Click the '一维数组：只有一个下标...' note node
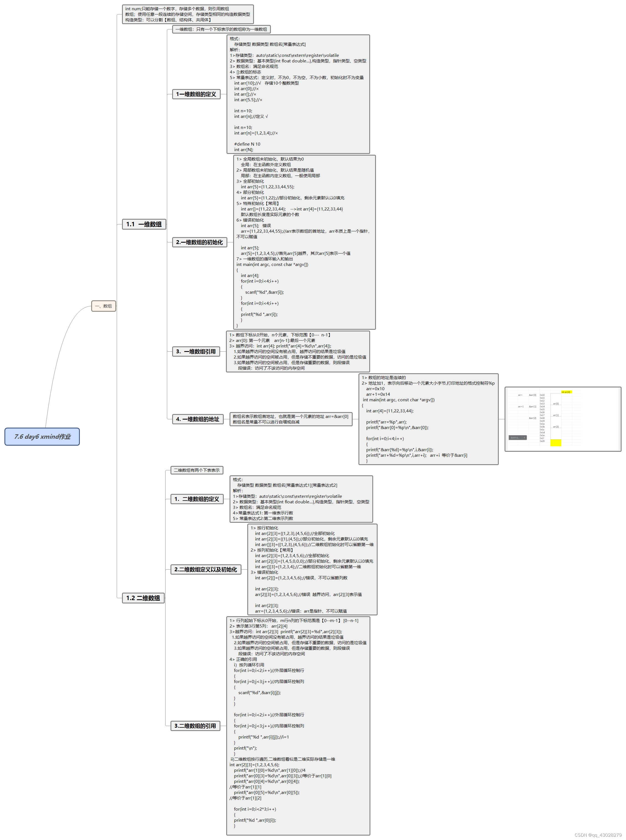 click(x=221, y=29)
